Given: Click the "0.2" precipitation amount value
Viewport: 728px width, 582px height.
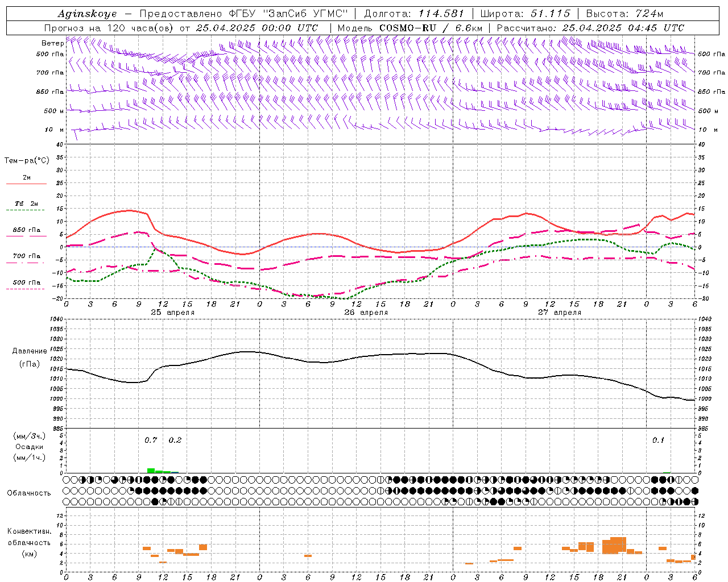Looking at the screenshot, I should tap(175, 440).
